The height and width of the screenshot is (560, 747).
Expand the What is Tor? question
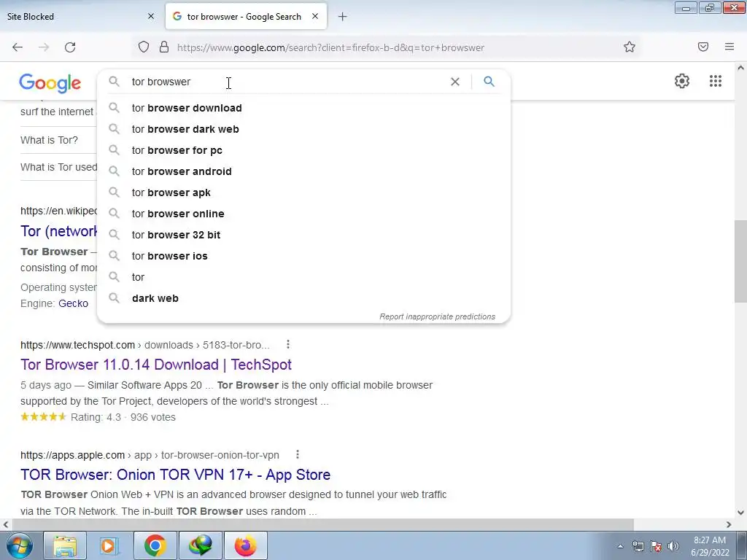coord(49,140)
